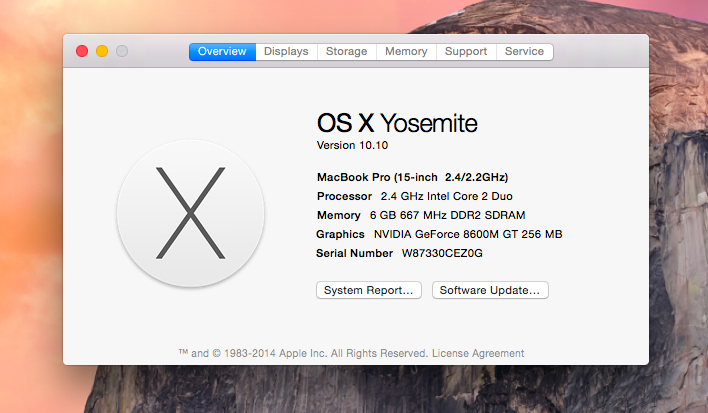Select the 'OS X Yosemite' title text
The image size is (708, 413).
397,123
